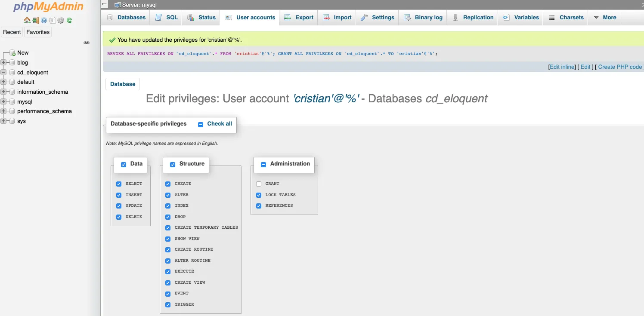
Task: Click the Edit inline link
Action: (x=562, y=67)
